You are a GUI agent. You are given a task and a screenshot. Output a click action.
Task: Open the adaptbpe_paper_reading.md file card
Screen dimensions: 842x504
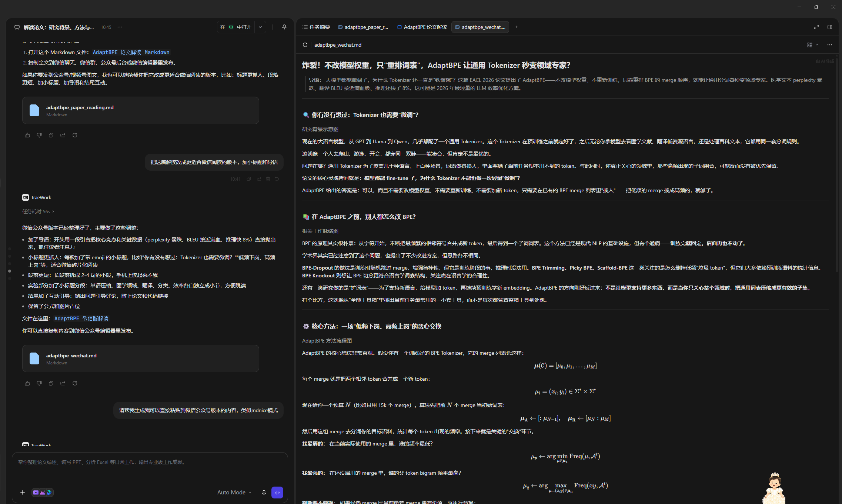tap(141, 110)
